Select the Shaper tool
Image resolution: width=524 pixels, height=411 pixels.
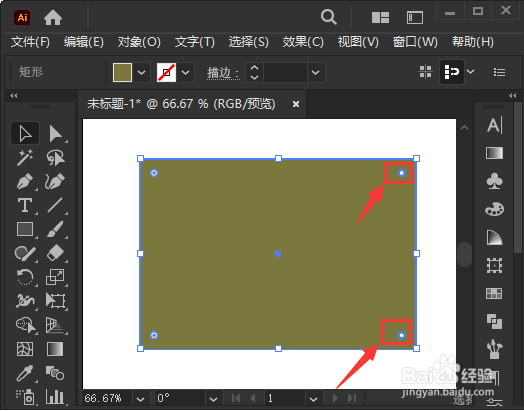click(25, 253)
